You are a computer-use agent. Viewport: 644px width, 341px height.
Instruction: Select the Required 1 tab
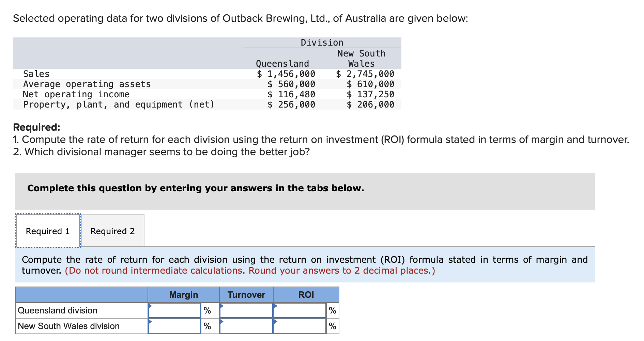[48, 231]
